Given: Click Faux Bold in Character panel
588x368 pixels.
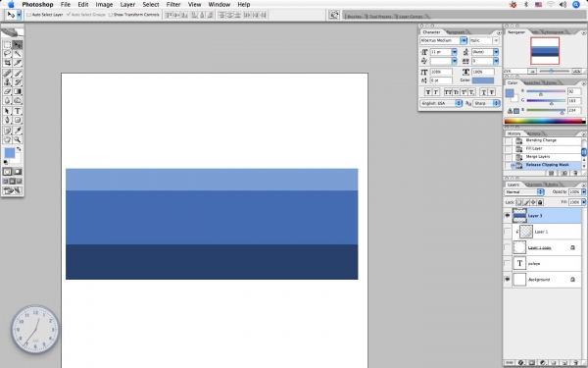Looking at the screenshot, I should pos(428,92).
